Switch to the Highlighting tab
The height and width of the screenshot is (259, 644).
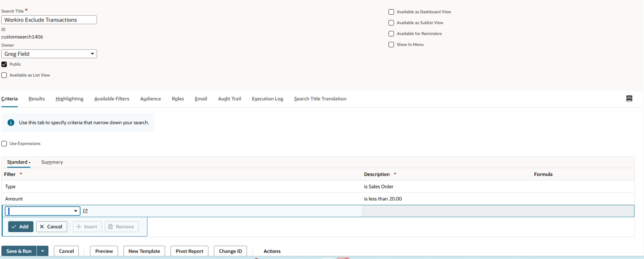click(69, 99)
